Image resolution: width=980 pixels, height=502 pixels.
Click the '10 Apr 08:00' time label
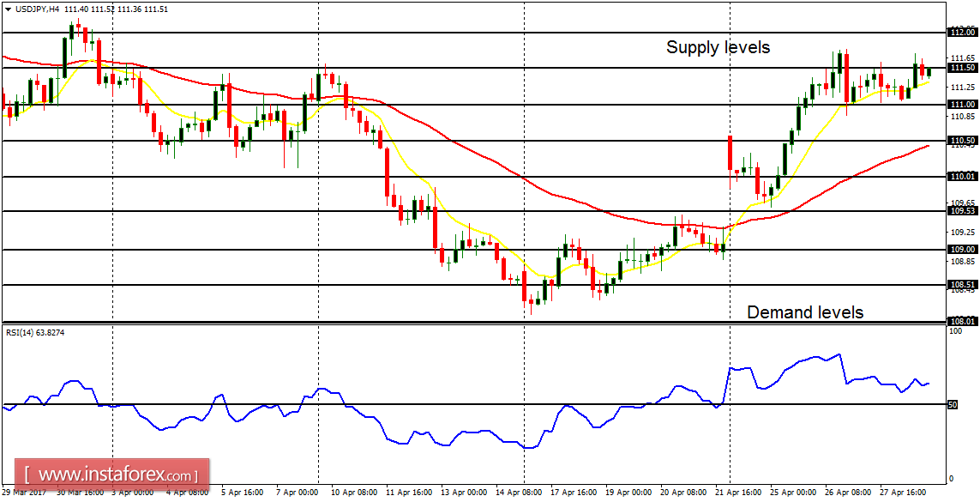point(354,493)
